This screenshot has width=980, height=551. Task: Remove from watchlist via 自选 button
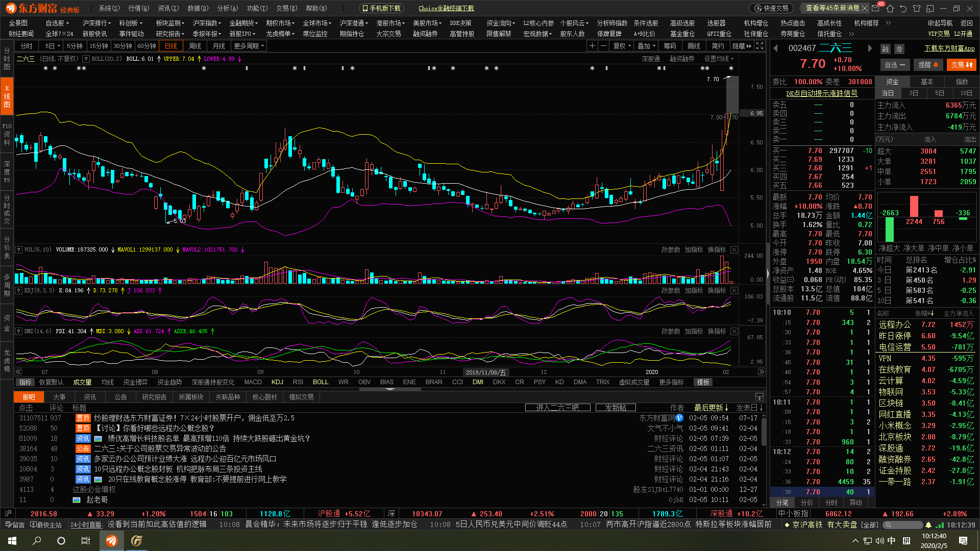pos(895,65)
